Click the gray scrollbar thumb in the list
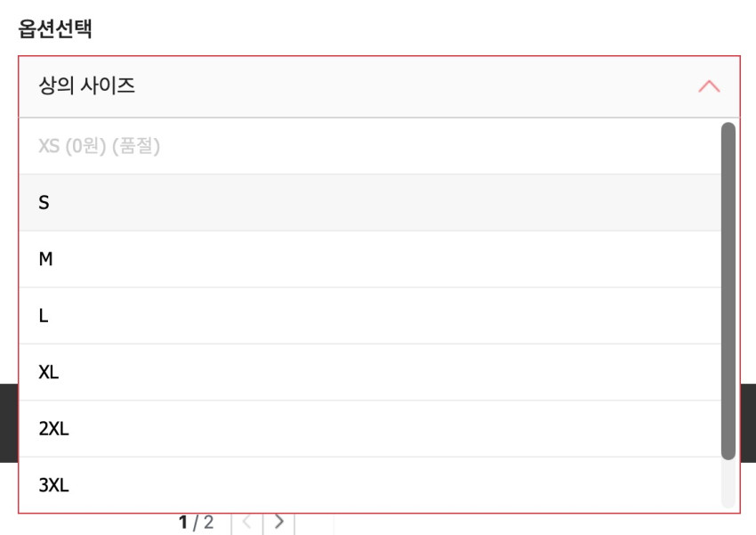The width and height of the screenshot is (756, 535). (x=728, y=290)
